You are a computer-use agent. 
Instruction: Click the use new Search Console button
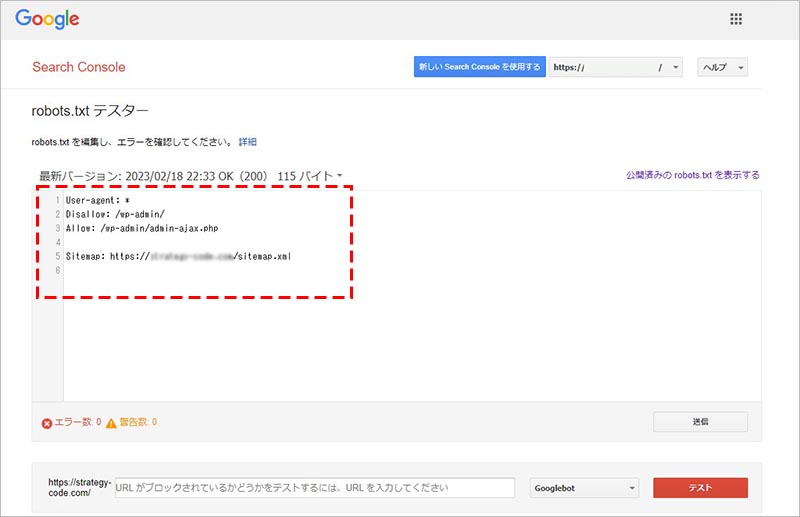[479, 67]
